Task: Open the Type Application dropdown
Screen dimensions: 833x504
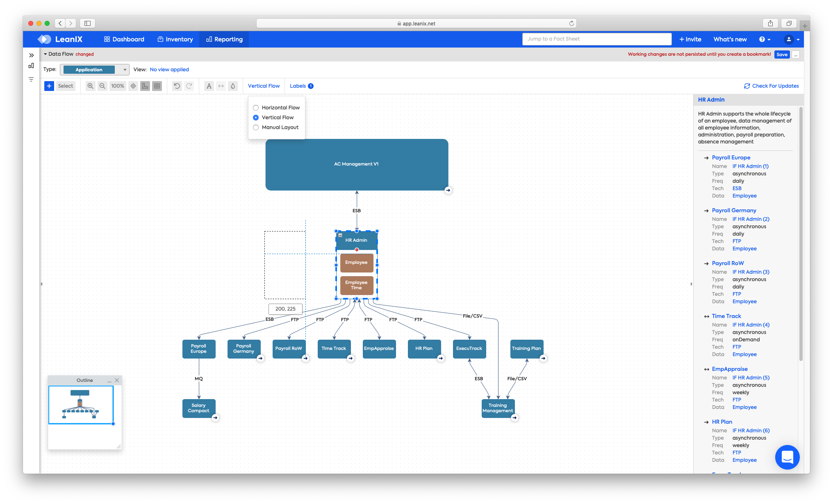Action: [x=95, y=70]
